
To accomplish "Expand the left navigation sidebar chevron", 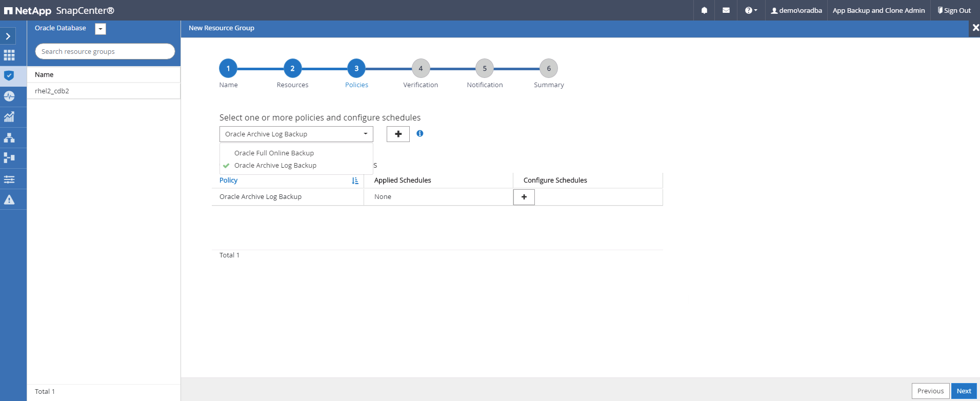I will coord(8,36).
